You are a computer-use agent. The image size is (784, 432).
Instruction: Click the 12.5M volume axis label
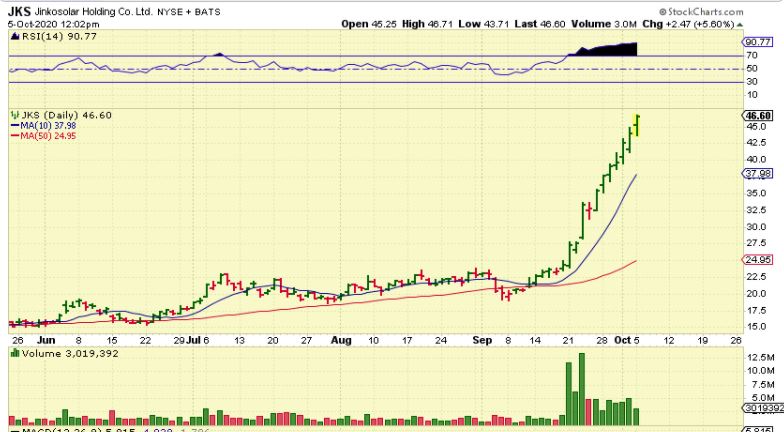(x=759, y=358)
